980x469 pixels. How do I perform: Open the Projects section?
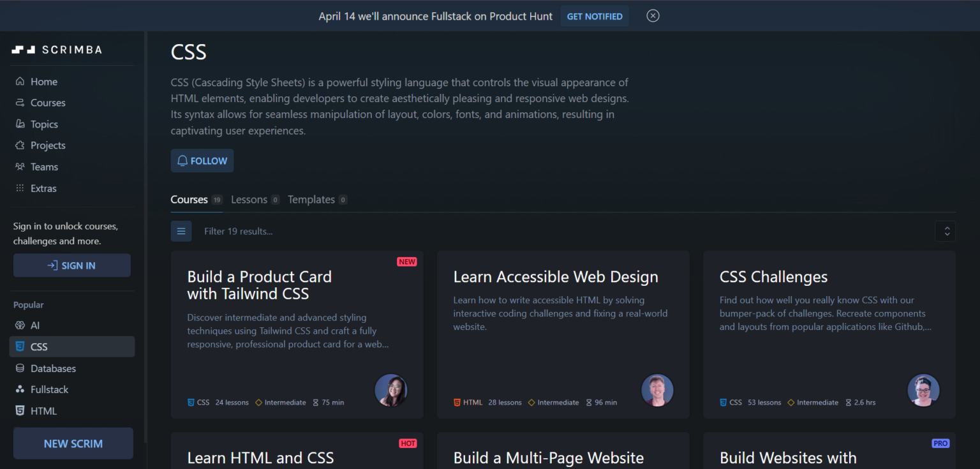coord(47,145)
